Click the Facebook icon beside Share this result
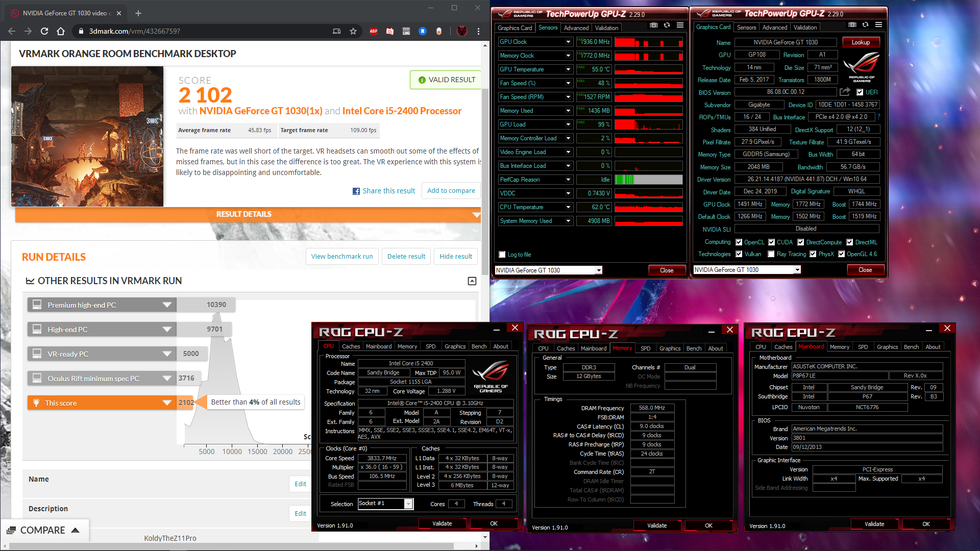The height and width of the screenshot is (551, 980). pyautogui.click(x=356, y=191)
